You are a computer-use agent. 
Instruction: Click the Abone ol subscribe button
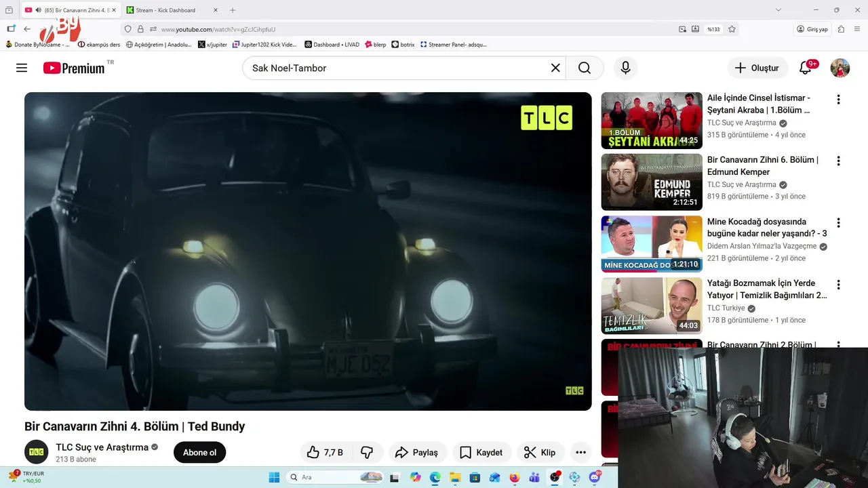[x=199, y=452]
